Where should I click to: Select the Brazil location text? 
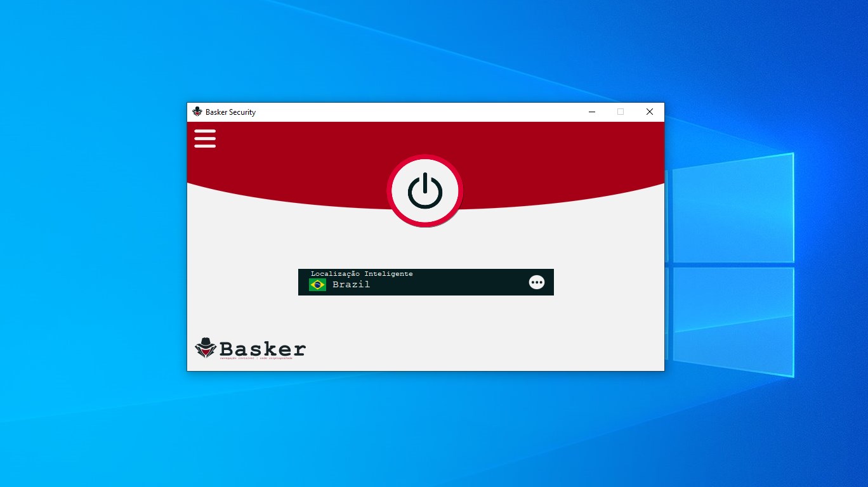click(x=351, y=285)
